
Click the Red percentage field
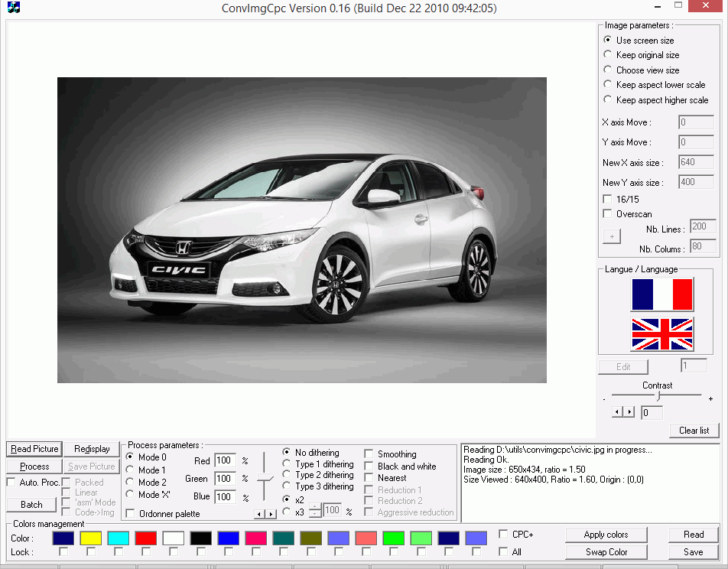point(225,460)
